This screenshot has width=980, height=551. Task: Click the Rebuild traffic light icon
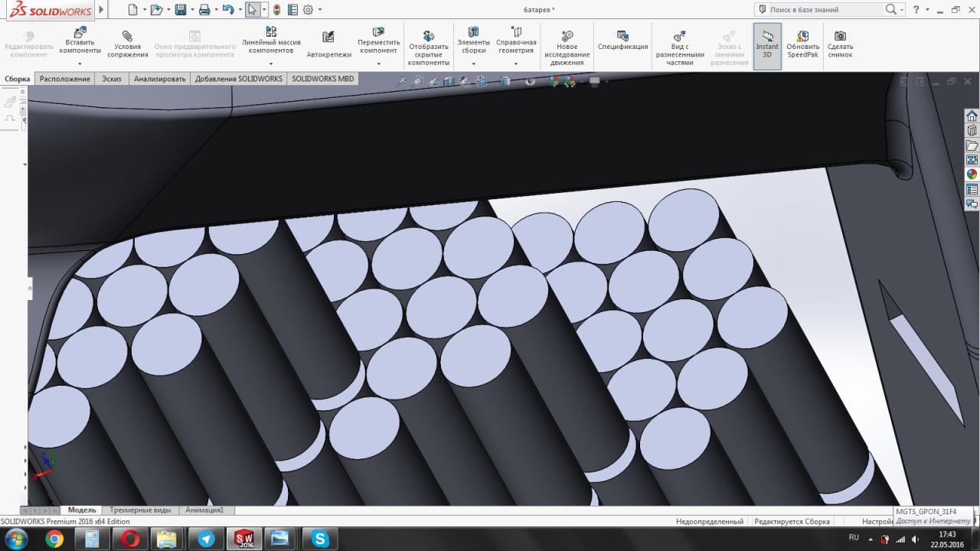tap(276, 10)
